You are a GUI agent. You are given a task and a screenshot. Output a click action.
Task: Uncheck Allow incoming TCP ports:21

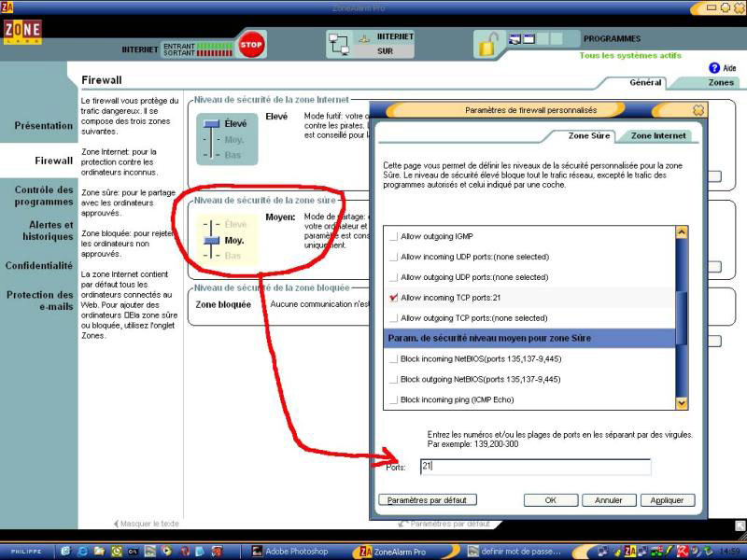click(393, 298)
